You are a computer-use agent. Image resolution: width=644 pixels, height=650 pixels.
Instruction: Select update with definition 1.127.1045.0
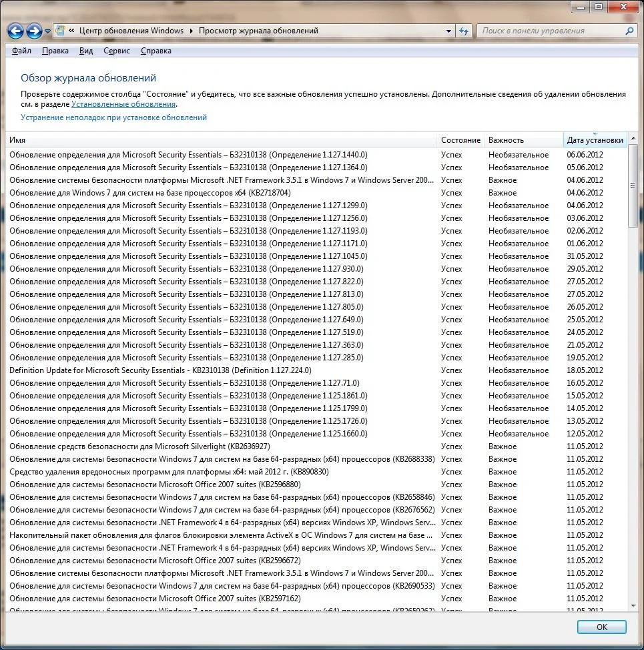[x=316, y=256]
